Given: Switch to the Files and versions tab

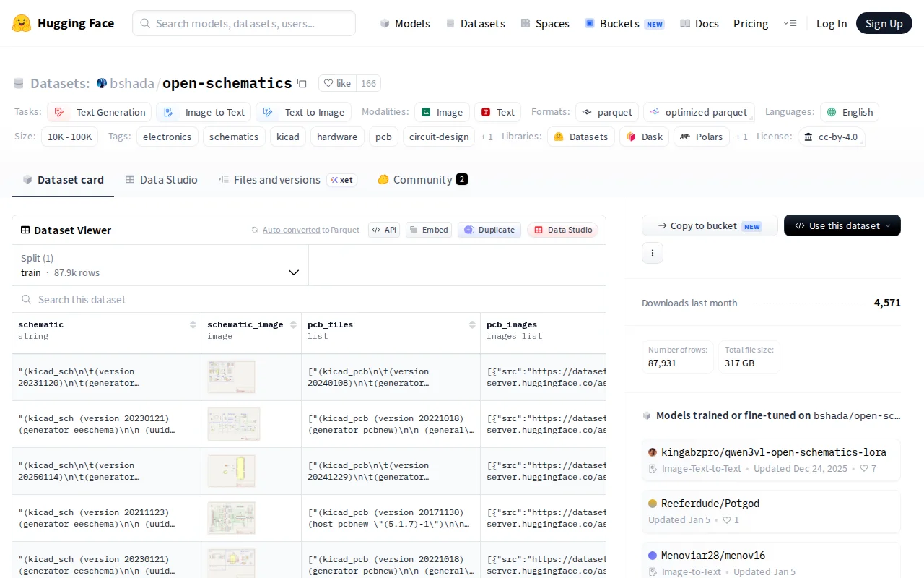Looking at the screenshot, I should [287, 179].
